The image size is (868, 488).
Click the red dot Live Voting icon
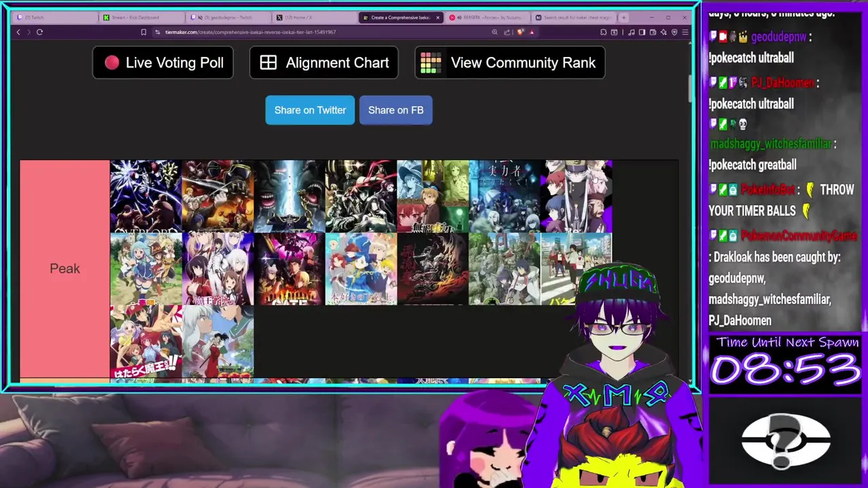[112, 62]
